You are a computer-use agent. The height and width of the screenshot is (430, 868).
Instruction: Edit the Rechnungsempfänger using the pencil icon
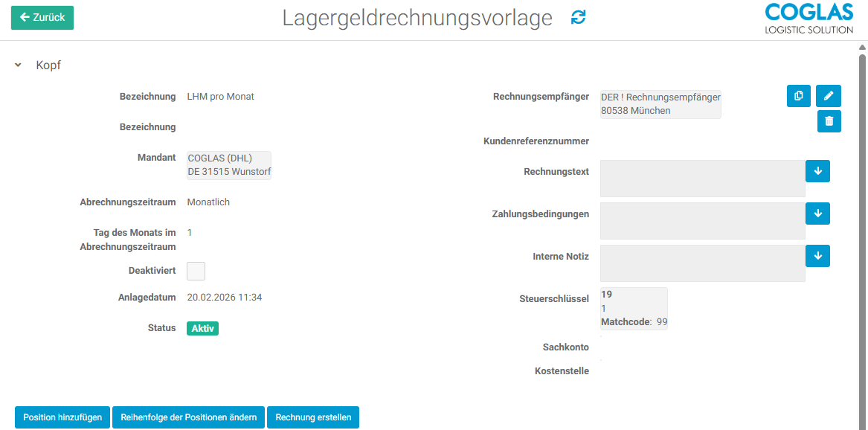[x=829, y=96]
